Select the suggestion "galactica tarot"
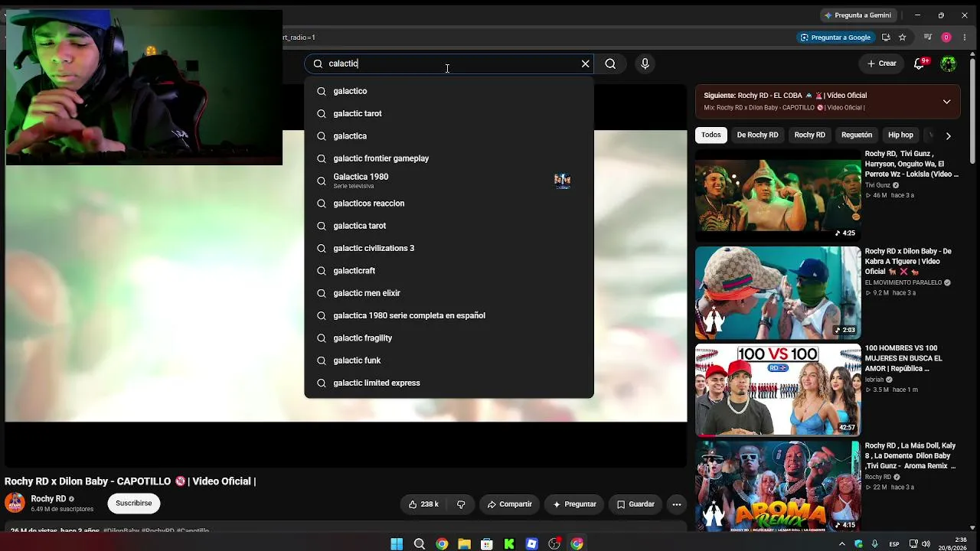This screenshot has width=980, height=551. click(x=449, y=226)
